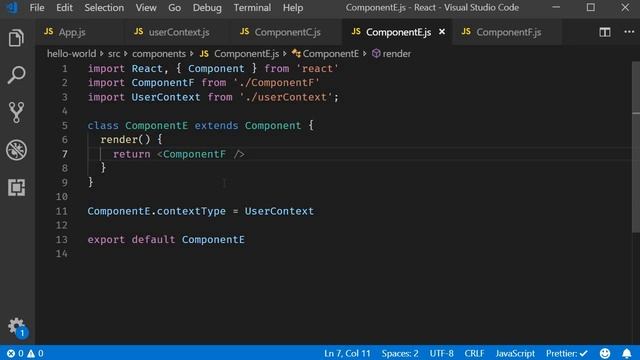Open the Help menu
The width and height of the screenshot is (640, 360).
pos(293,8)
